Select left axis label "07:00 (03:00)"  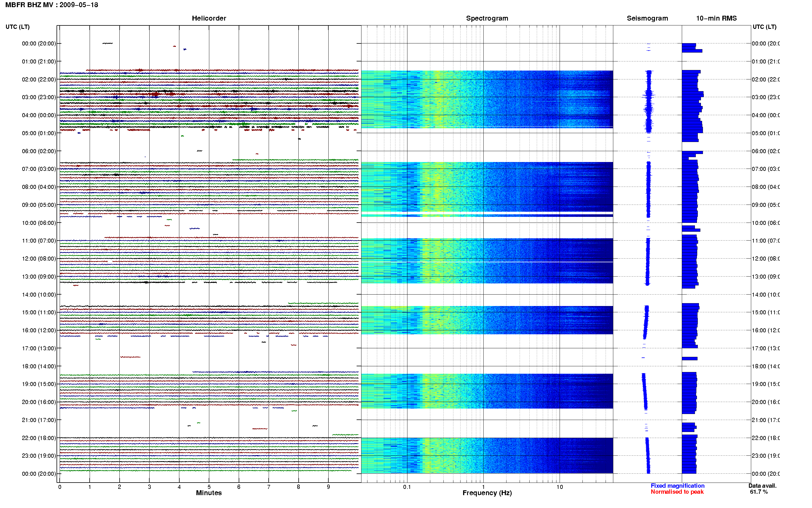click(39, 169)
